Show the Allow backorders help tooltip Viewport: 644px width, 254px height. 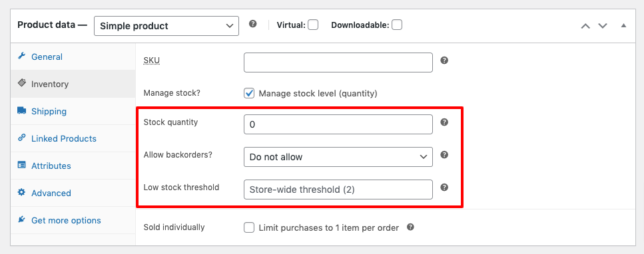[x=444, y=155]
